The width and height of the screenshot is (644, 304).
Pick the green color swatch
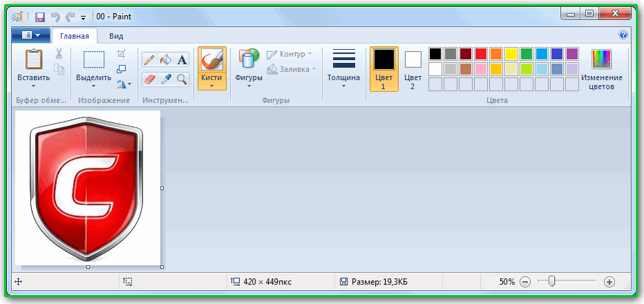click(527, 54)
